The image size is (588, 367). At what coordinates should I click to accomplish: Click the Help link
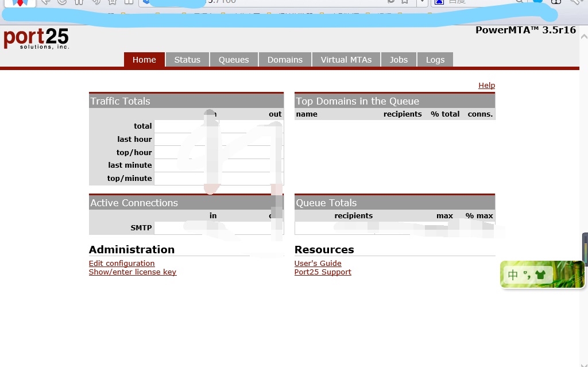486,85
